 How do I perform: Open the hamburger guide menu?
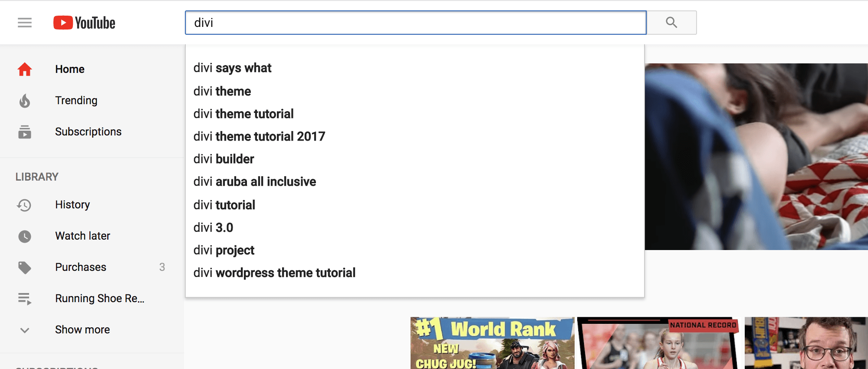coord(25,23)
